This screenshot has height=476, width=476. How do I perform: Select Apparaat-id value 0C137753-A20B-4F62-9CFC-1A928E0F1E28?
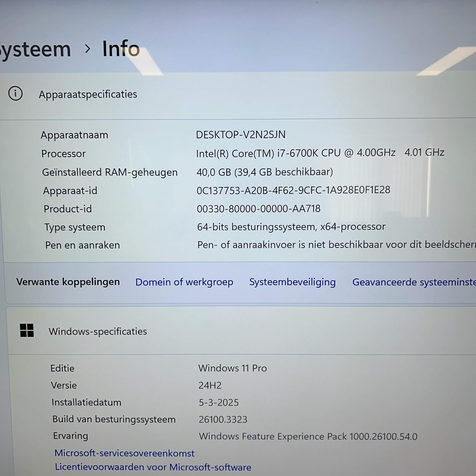click(x=294, y=190)
